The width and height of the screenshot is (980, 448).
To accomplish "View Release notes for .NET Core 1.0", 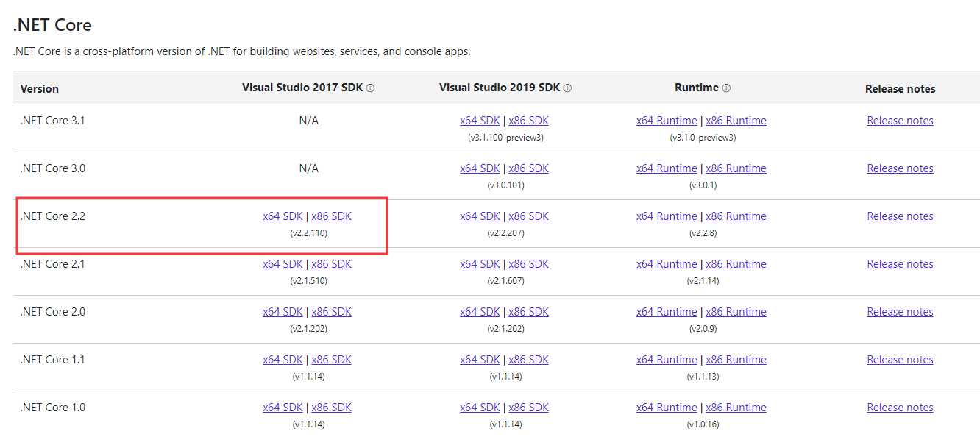I will point(900,408).
